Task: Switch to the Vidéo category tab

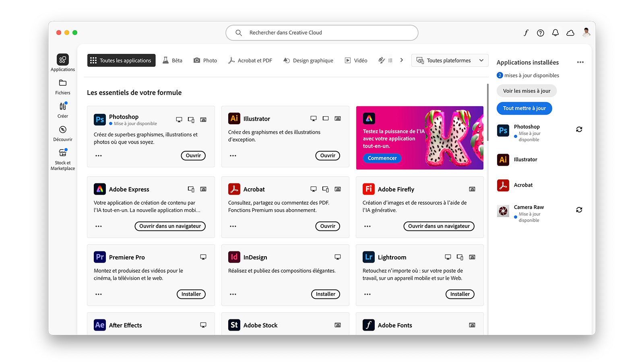Action: (x=356, y=60)
